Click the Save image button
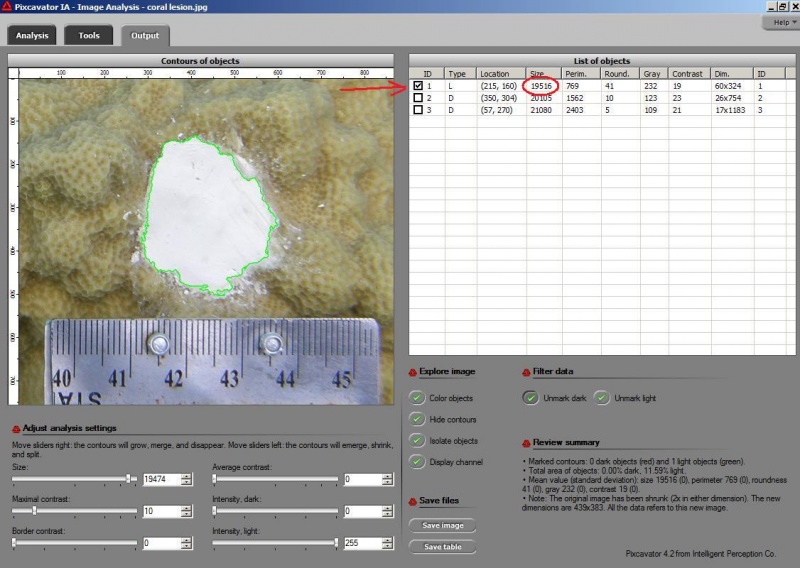Screen dimensions: 800x568 point(442,525)
